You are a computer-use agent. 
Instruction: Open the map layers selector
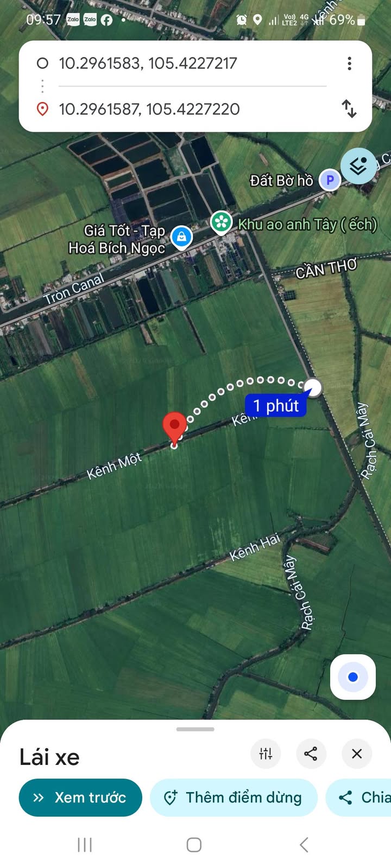click(358, 166)
